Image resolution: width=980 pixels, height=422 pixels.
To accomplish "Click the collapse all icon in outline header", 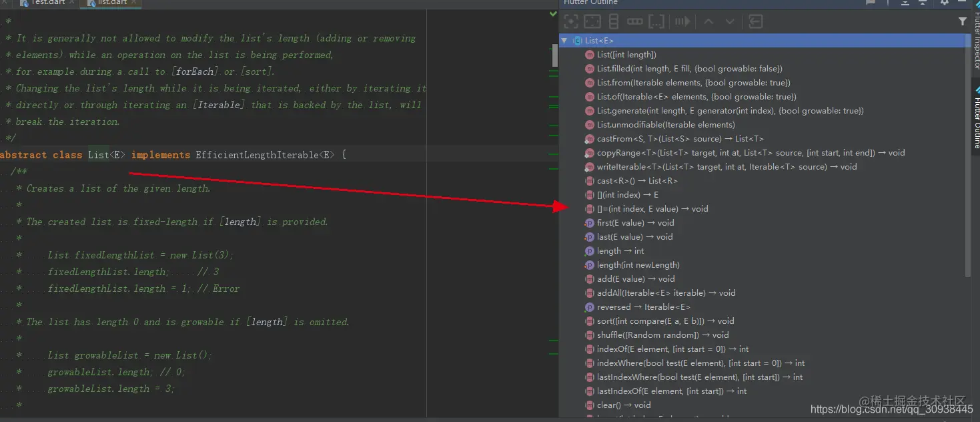I will [923, 2].
